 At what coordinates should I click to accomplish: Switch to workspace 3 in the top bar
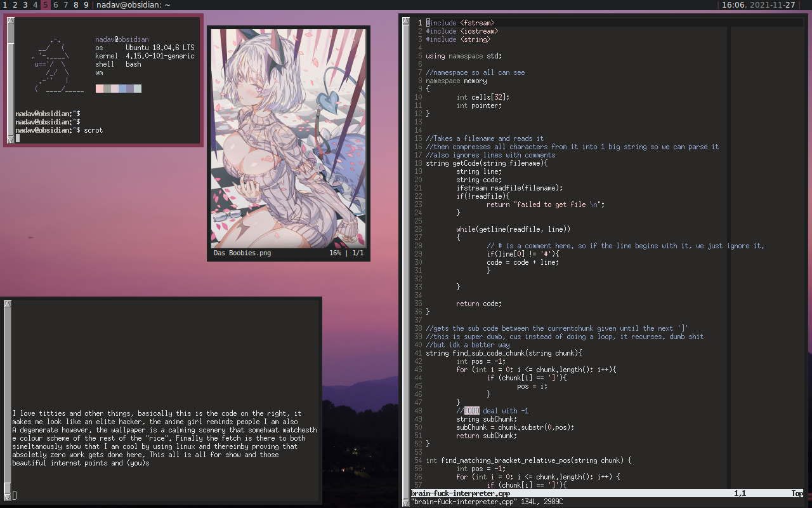tap(25, 5)
